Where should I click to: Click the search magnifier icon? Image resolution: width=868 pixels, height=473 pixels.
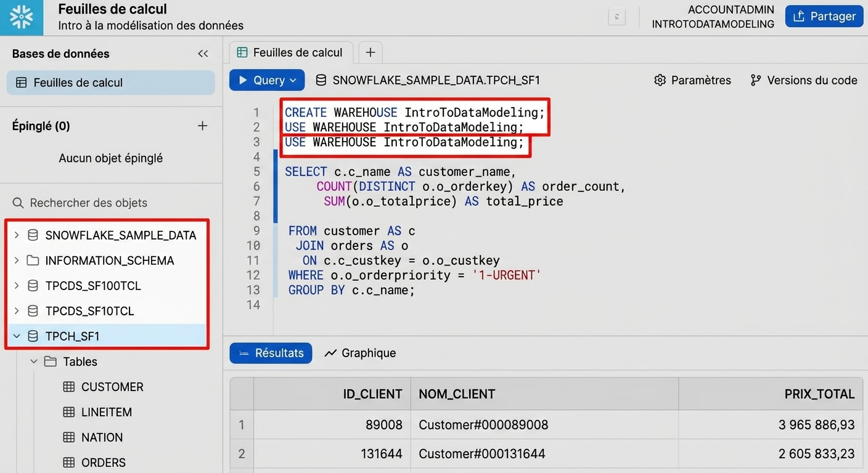tap(18, 203)
